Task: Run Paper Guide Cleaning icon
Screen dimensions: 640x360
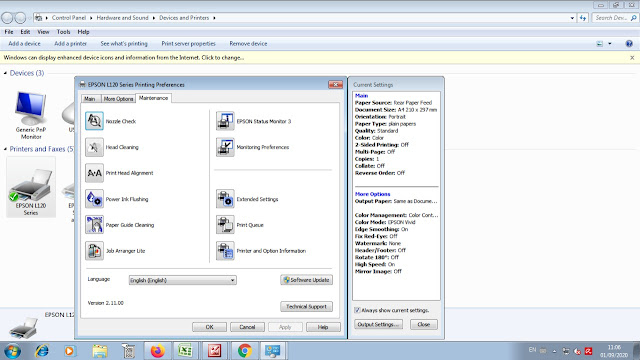Action: pos(94,225)
